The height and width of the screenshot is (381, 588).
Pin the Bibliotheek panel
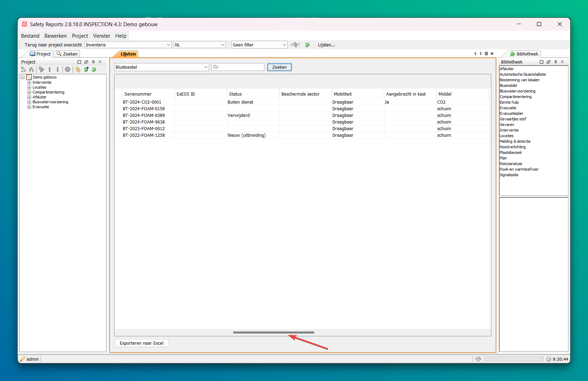[556, 62]
